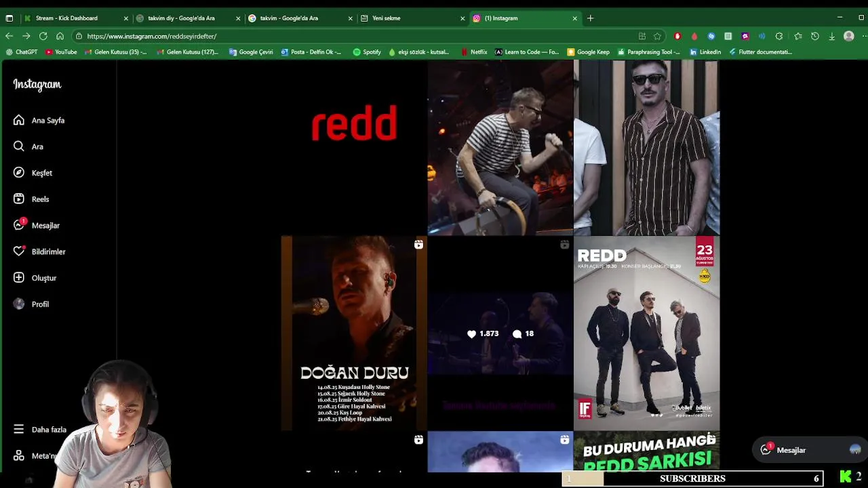Go to Ana Sayfa in Instagram sidebar

point(39,120)
